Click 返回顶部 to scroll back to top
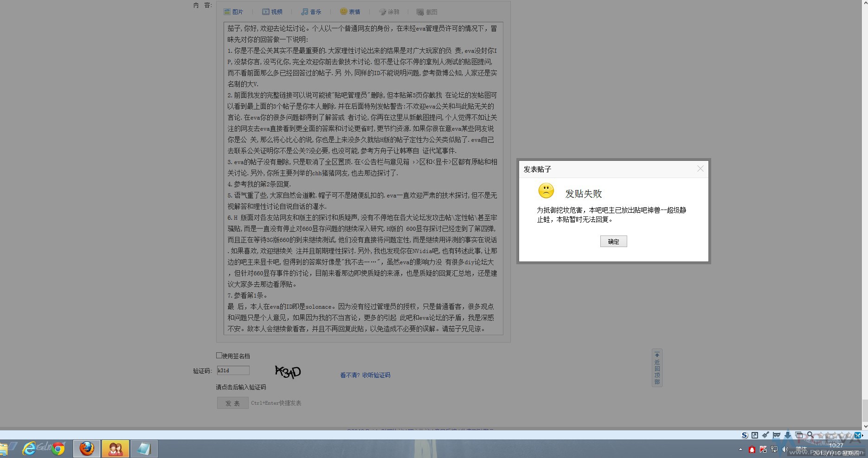 click(x=656, y=368)
